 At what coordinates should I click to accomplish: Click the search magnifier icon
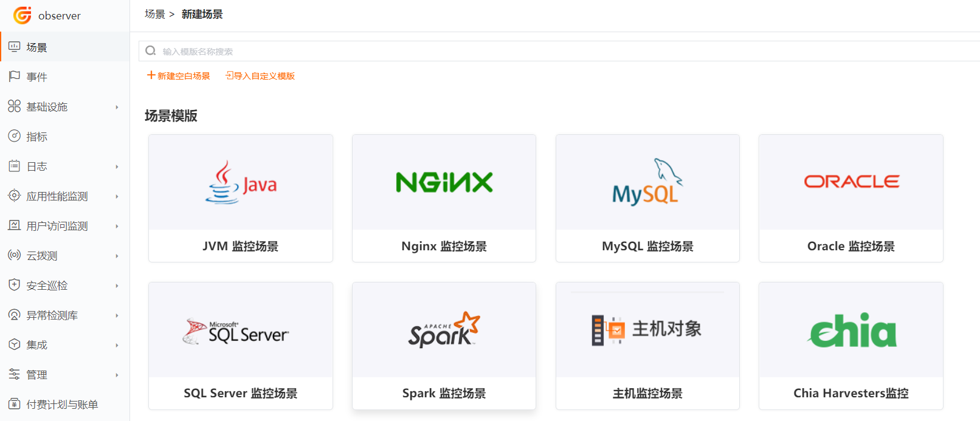(x=151, y=51)
